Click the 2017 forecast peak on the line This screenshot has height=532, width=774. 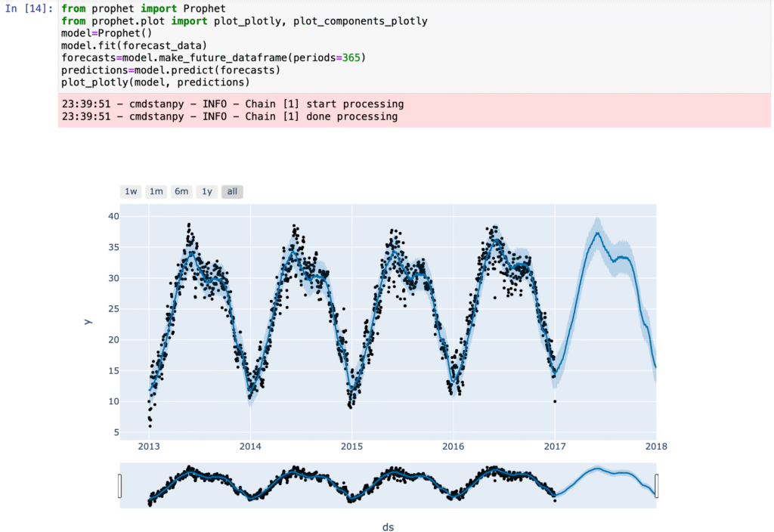(x=598, y=233)
